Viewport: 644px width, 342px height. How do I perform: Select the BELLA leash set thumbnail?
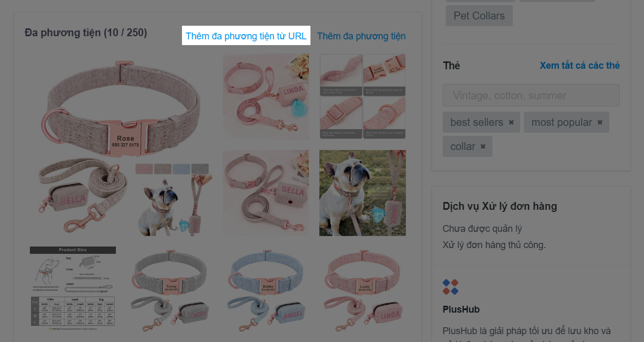(x=266, y=193)
